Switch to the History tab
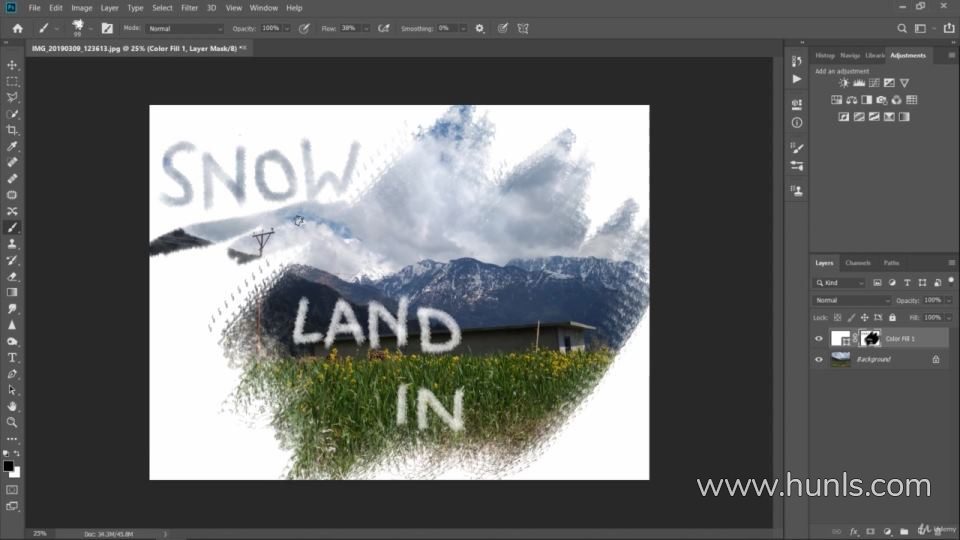The height and width of the screenshot is (540, 960). click(x=825, y=55)
